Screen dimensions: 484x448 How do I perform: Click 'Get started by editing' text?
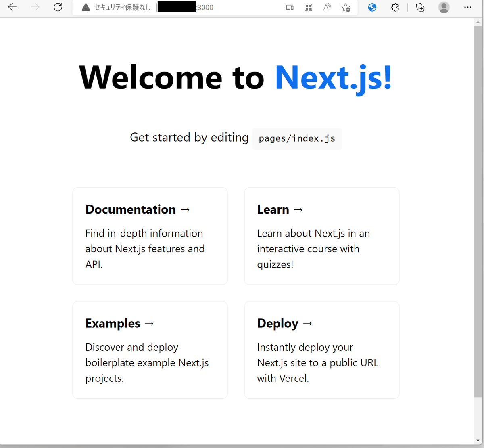tap(189, 138)
